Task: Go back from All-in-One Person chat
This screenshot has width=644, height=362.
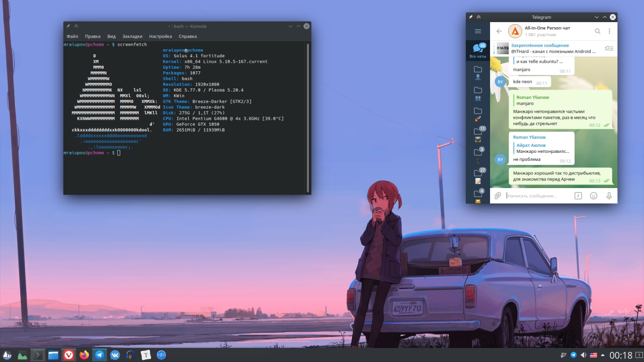Action: tap(499, 31)
